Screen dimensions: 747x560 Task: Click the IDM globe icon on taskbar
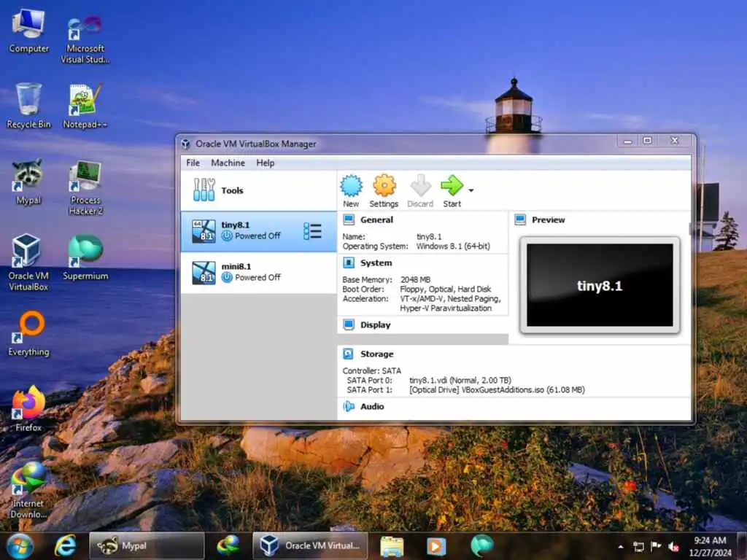[x=228, y=546]
